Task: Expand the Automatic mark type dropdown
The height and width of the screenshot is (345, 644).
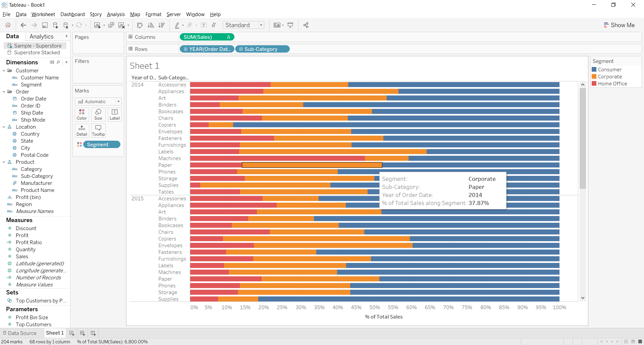Action: [x=119, y=101]
